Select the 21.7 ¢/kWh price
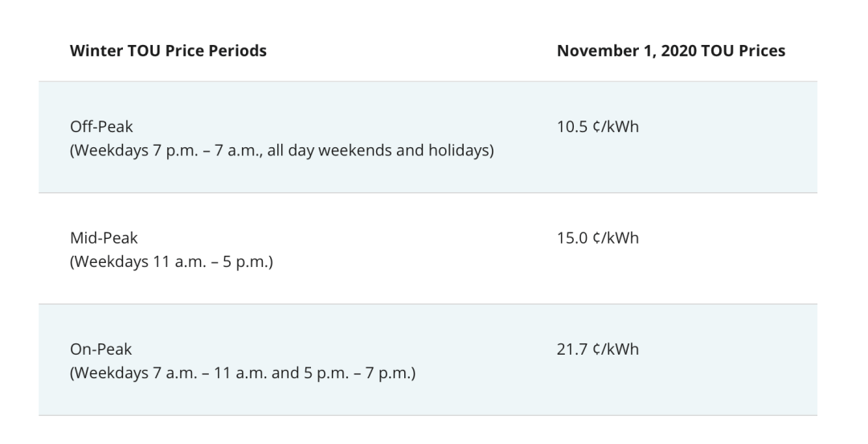The height and width of the screenshot is (444, 868). 598,349
